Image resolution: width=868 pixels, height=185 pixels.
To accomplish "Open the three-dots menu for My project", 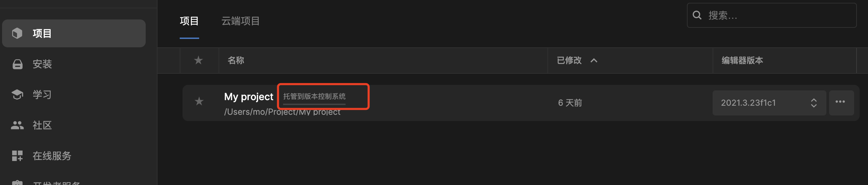I will point(841,103).
